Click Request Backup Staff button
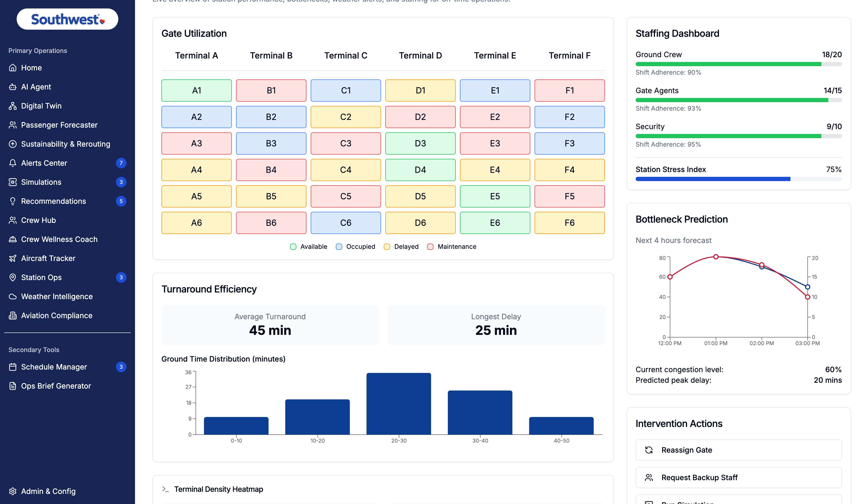Image resolution: width=868 pixels, height=504 pixels. point(739,478)
